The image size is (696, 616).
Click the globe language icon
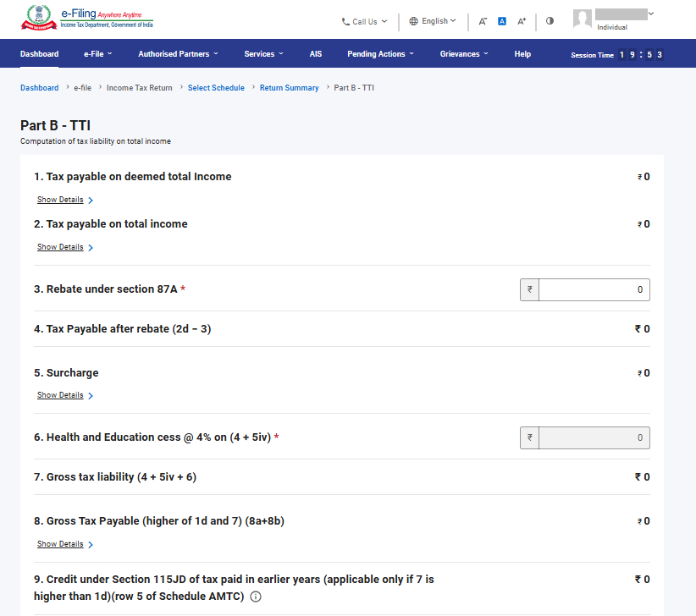coord(413,21)
